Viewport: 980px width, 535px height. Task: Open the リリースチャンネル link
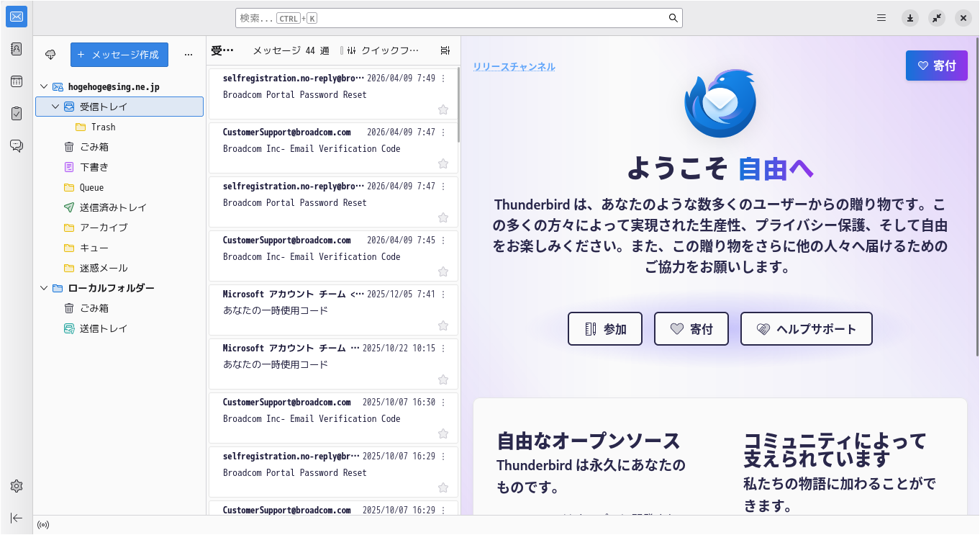[514, 67]
